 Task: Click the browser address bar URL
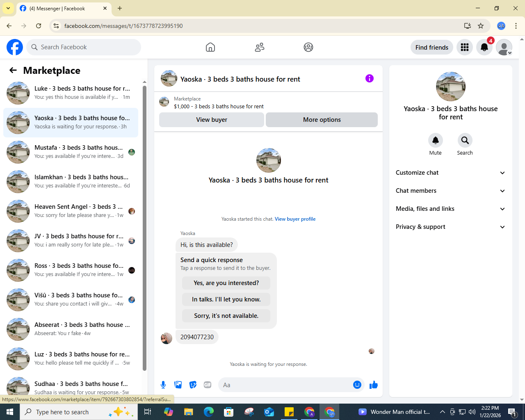(123, 26)
